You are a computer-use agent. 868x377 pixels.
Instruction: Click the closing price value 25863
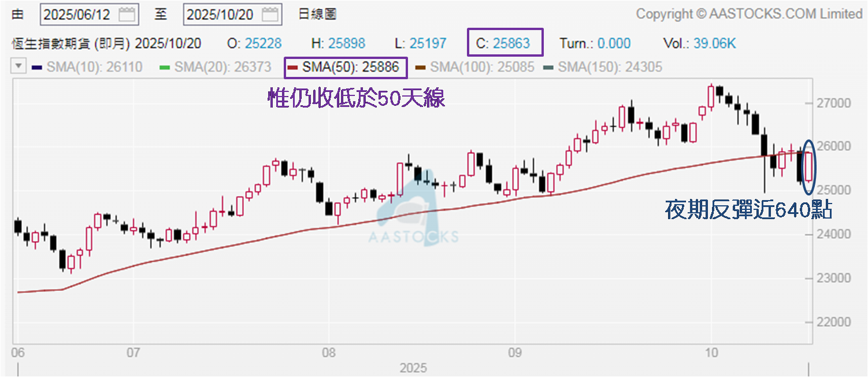coord(511,43)
